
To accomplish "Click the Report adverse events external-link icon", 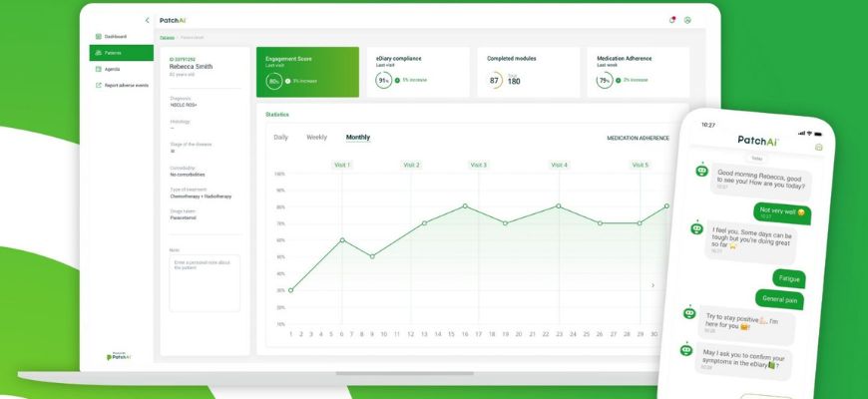I will (99, 85).
